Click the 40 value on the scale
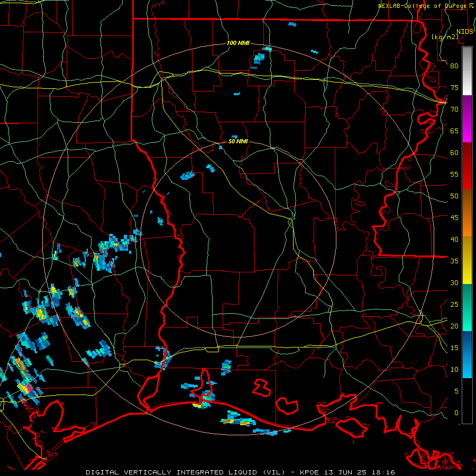Image resolution: width=476 pixels, height=476 pixels. (454, 239)
